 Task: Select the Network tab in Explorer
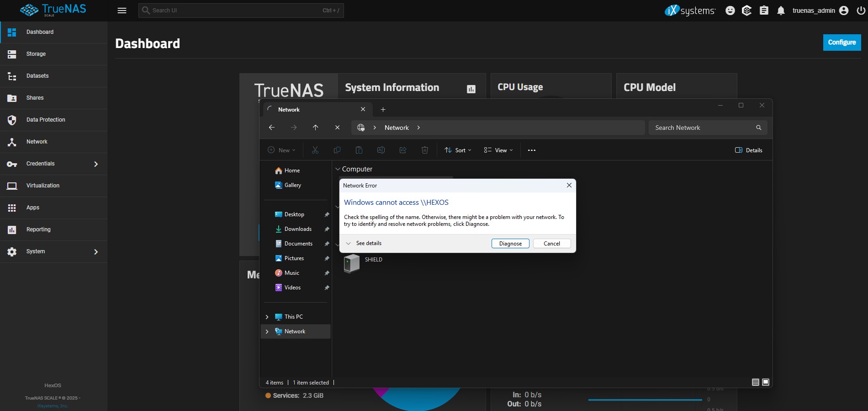(318, 109)
